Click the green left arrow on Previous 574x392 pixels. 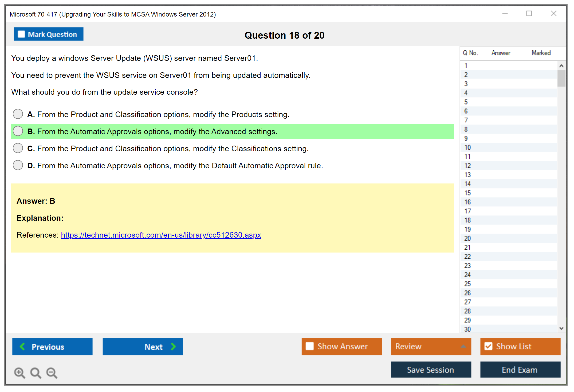22,346
